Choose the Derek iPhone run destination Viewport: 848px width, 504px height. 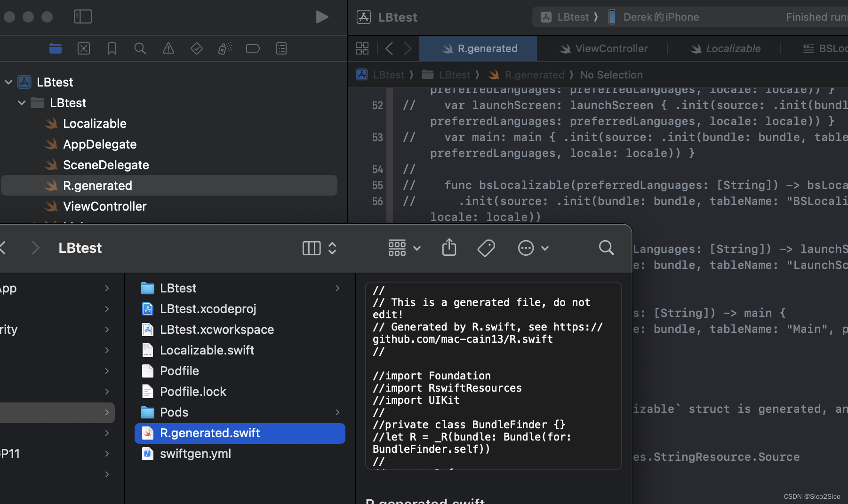pyautogui.click(x=654, y=17)
